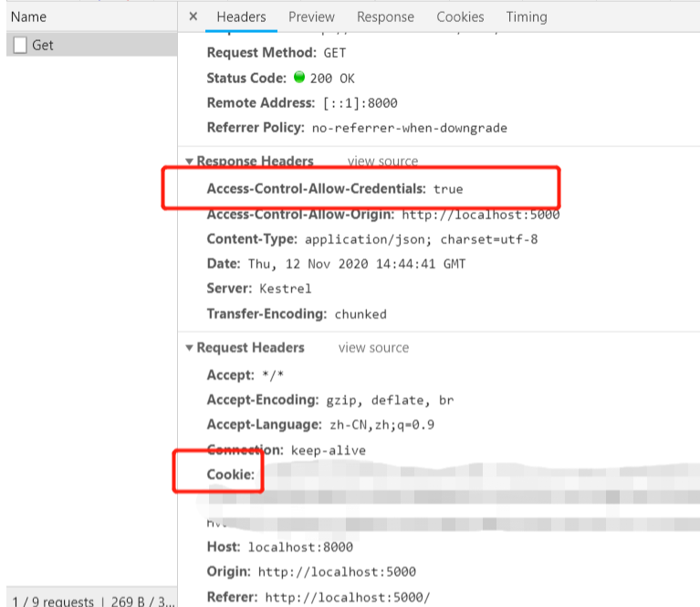This screenshot has width=700, height=607.
Task: View source of Response Headers
Action: 382,162
